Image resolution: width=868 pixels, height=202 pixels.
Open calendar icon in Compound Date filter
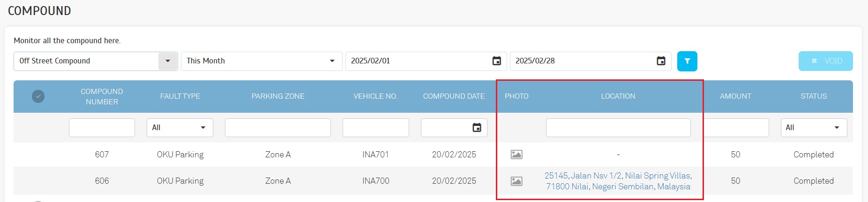point(477,128)
